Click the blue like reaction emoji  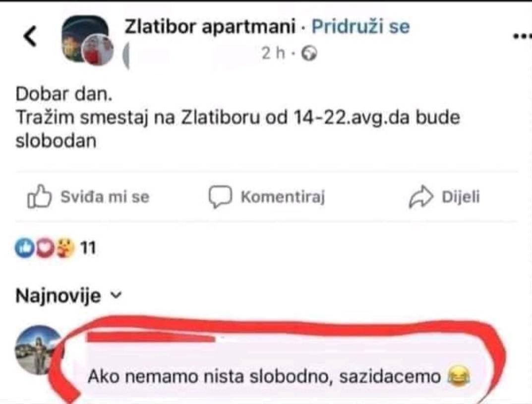point(24,248)
